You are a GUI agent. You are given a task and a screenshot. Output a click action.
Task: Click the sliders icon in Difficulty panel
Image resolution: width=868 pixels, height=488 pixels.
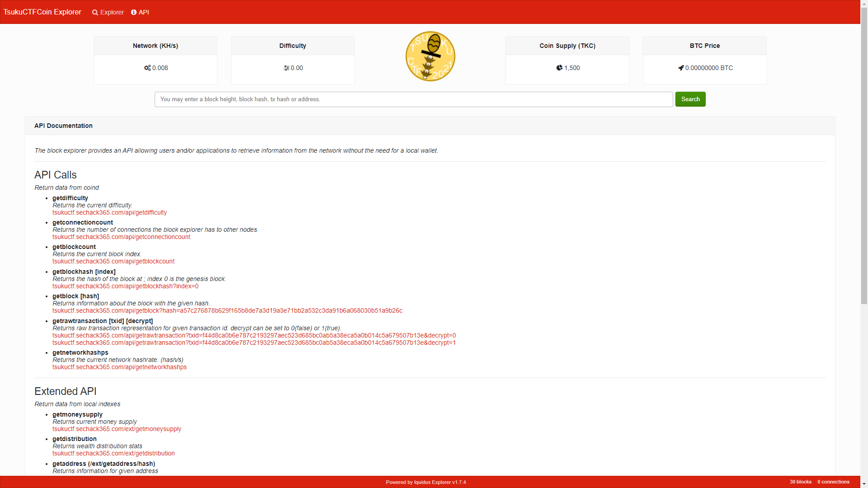coord(286,68)
